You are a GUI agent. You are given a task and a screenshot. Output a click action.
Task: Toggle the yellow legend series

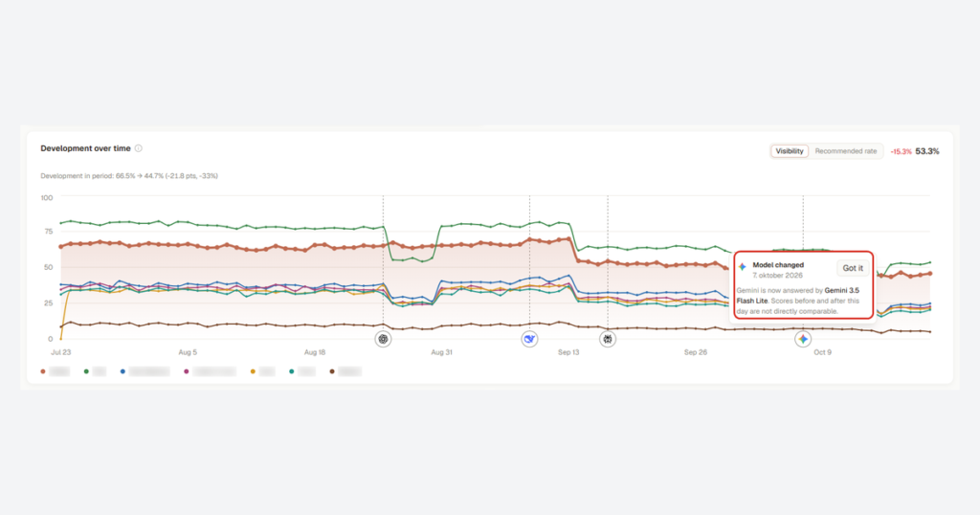[x=262, y=371]
